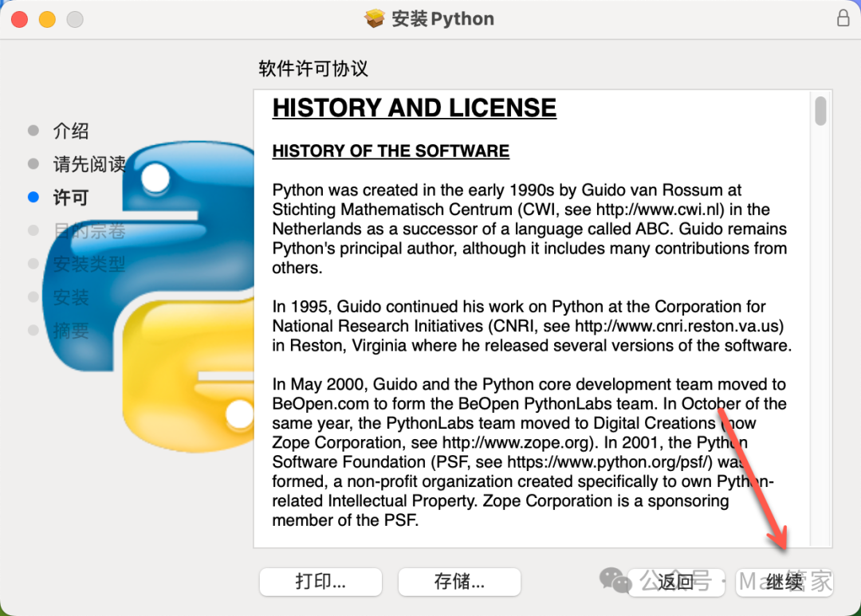Click the package box icon beside title
The image size is (861, 616).
click(375, 18)
